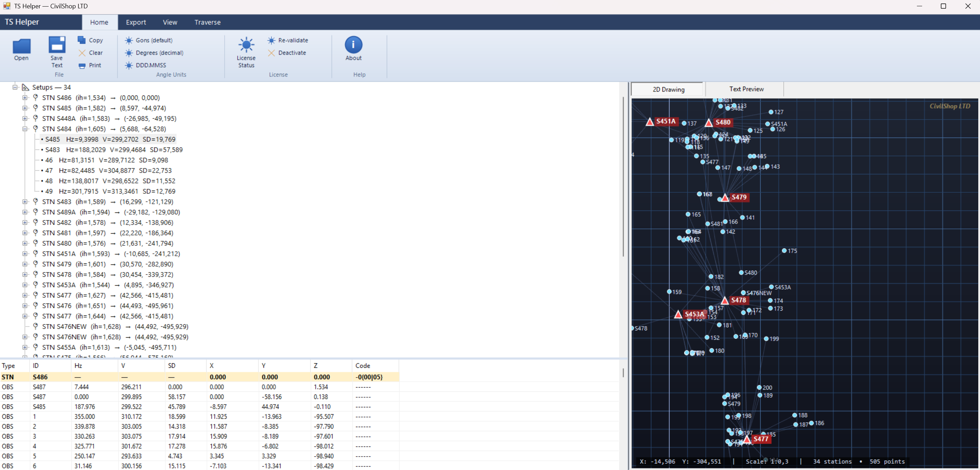This screenshot has height=470, width=980.
Task: Deactivate the license
Action: point(292,53)
